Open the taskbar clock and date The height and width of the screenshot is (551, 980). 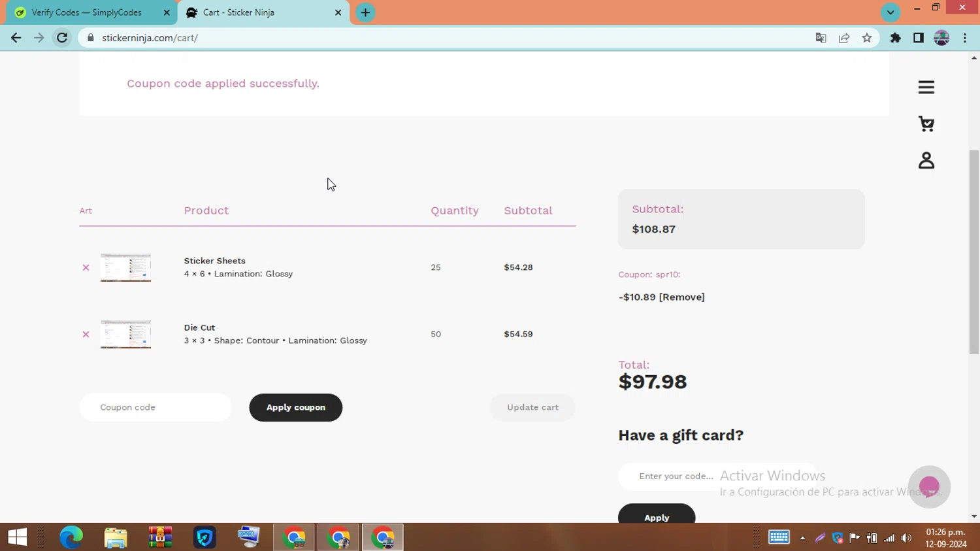coord(946,538)
